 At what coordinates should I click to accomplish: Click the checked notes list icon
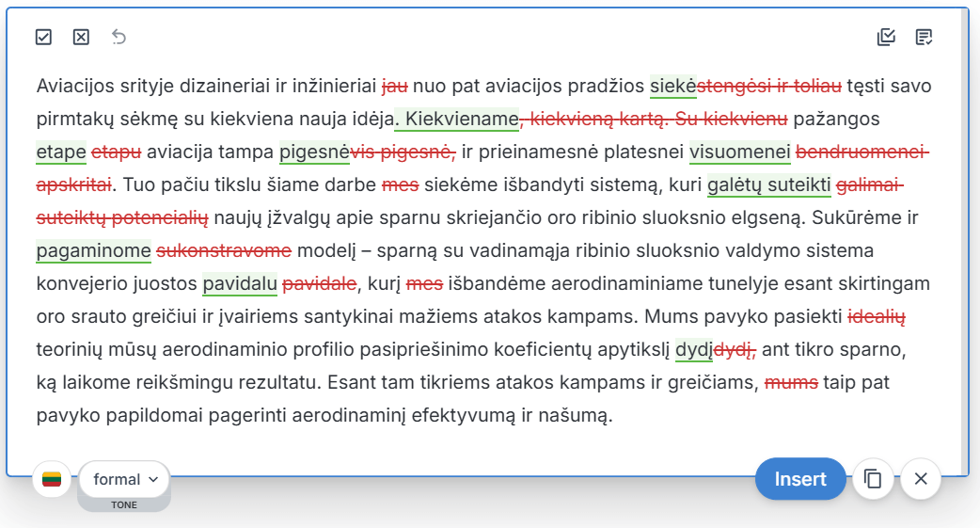point(924,37)
